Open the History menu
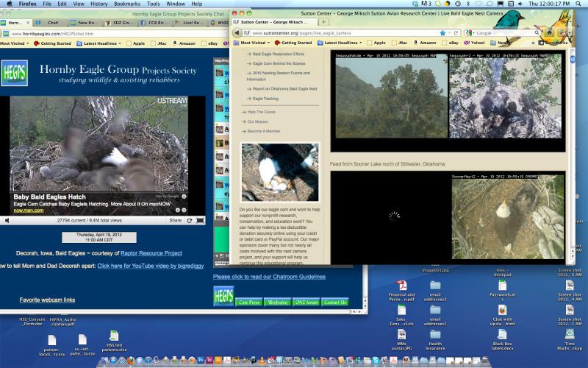The image size is (588, 368). point(99,4)
